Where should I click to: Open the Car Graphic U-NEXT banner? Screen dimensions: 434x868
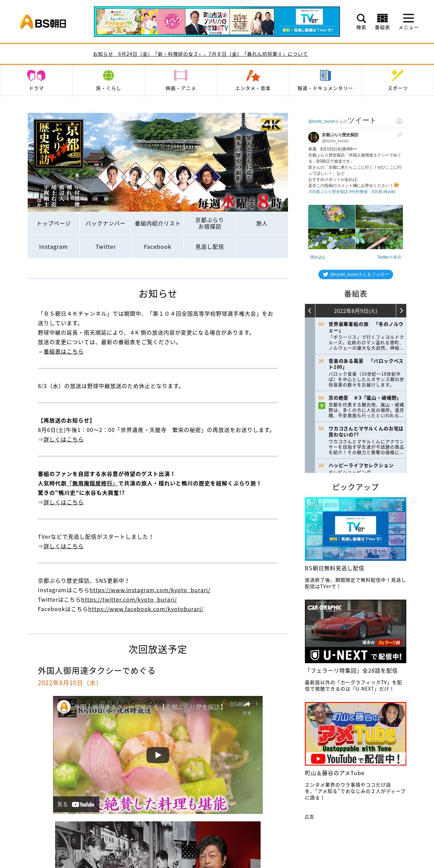point(356,631)
